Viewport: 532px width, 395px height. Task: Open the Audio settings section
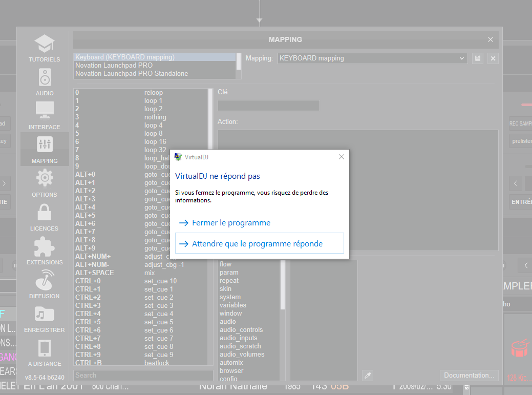tap(45, 82)
